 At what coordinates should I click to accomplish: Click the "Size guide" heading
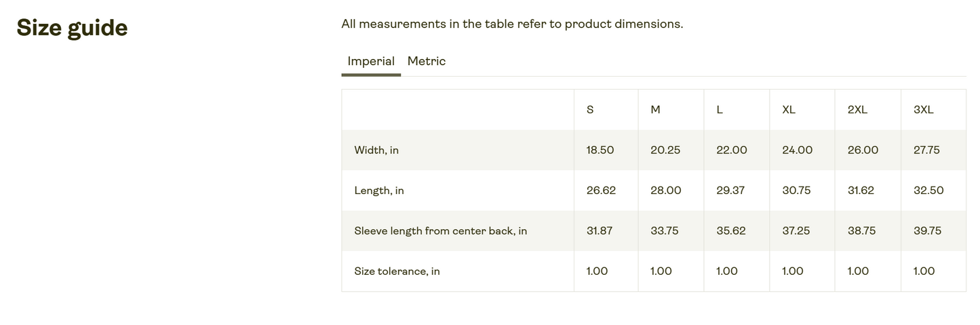[72, 28]
